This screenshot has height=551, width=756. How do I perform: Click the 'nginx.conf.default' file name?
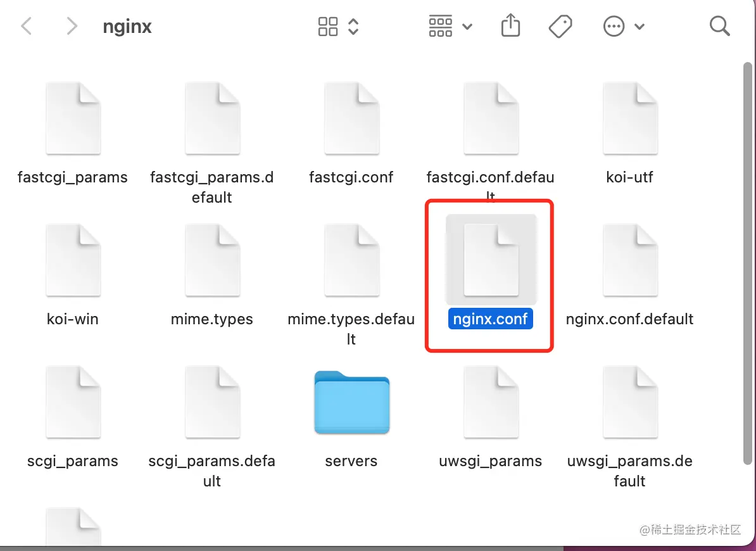[x=629, y=319]
